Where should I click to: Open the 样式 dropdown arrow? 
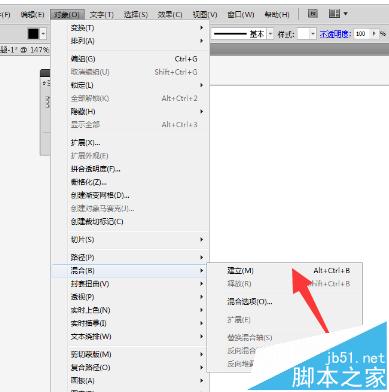coord(313,34)
